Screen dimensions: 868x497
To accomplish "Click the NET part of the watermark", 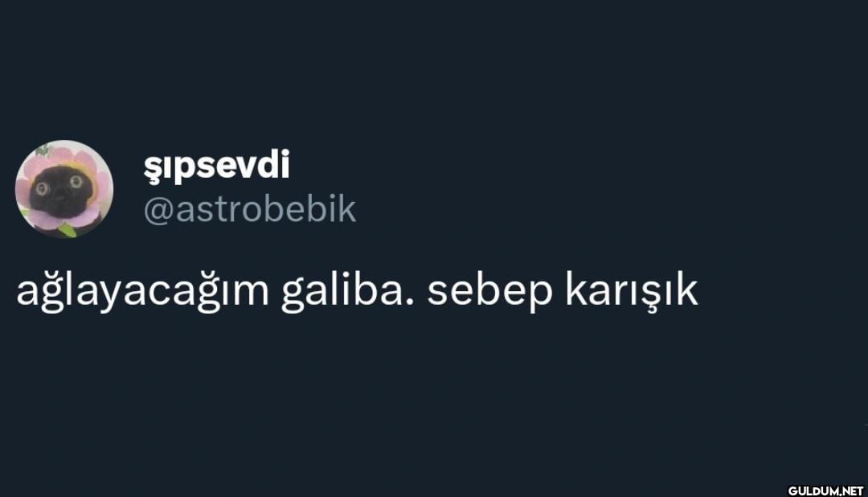I will tap(853, 491).
